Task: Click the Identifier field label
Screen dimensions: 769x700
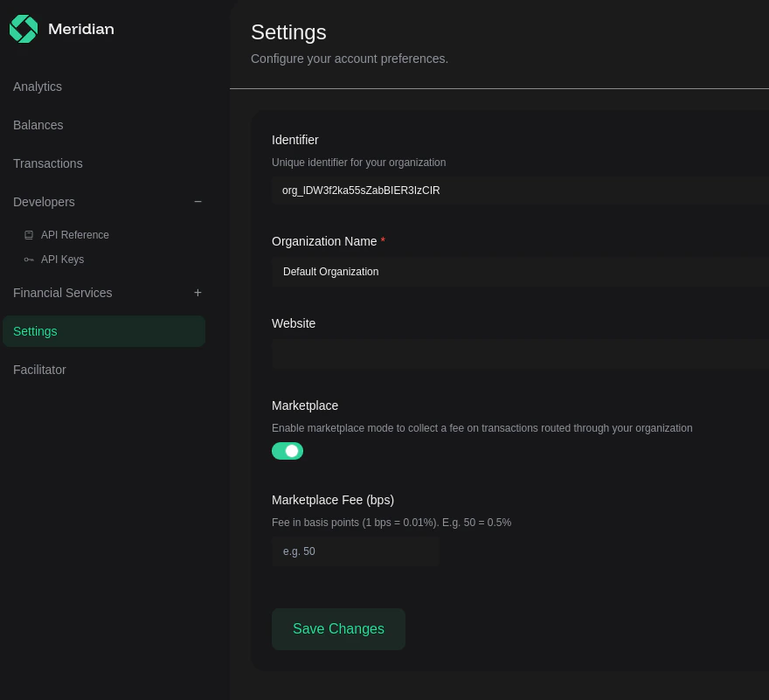Action: 294,140
